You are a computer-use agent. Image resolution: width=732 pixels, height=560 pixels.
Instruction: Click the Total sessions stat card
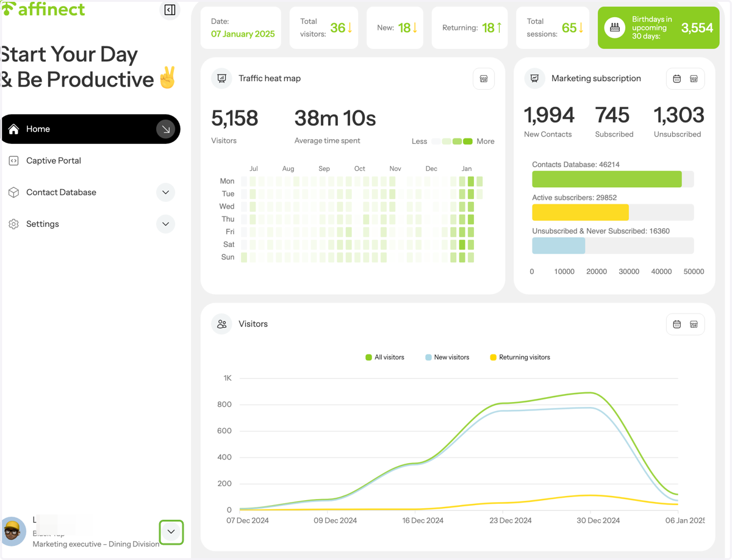click(x=553, y=28)
